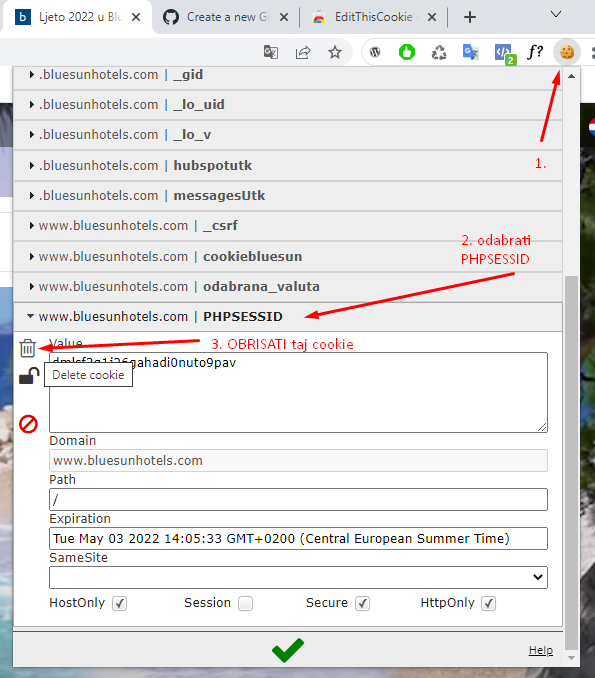The height and width of the screenshot is (678, 595).
Task: Click the scrollbar up arrow
Action: pos(571,76)
